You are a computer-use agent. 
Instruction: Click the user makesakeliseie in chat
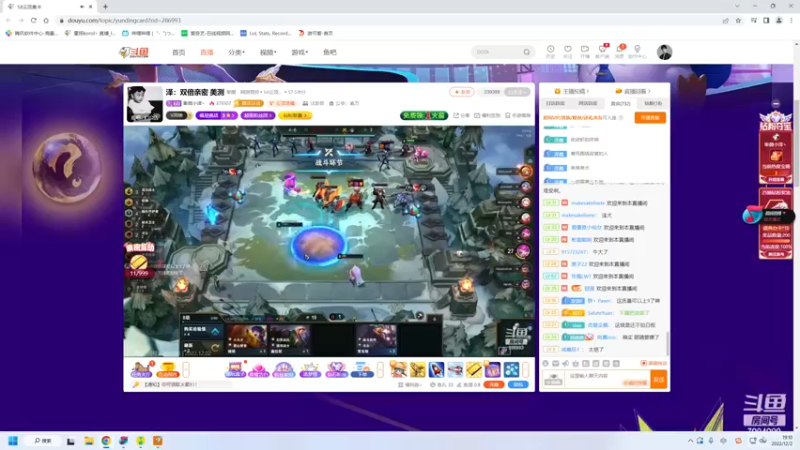click(588, 203)
